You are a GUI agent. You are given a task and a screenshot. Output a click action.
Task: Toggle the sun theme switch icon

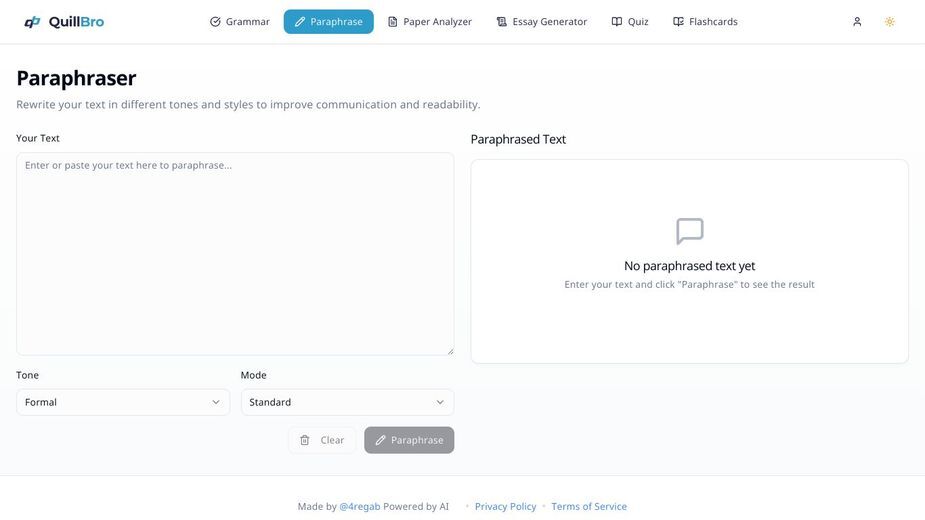[x=890, y=22]
